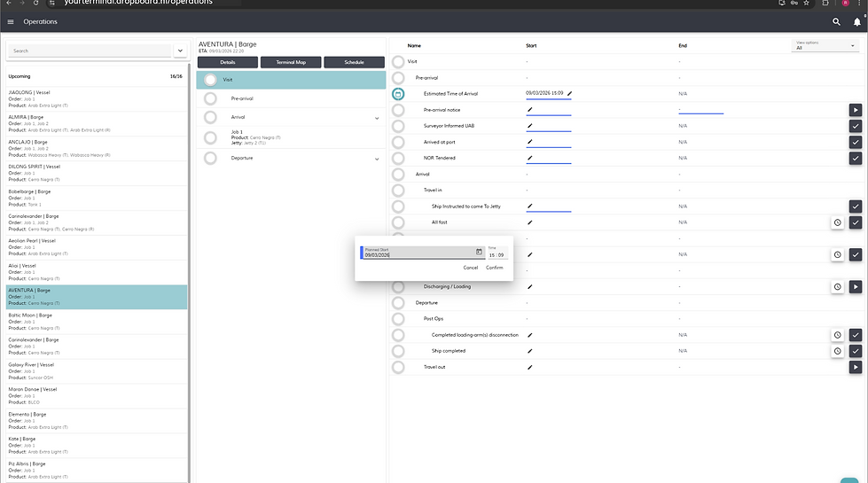Select Maran Danae | Vessel entry

click(97, 395)
